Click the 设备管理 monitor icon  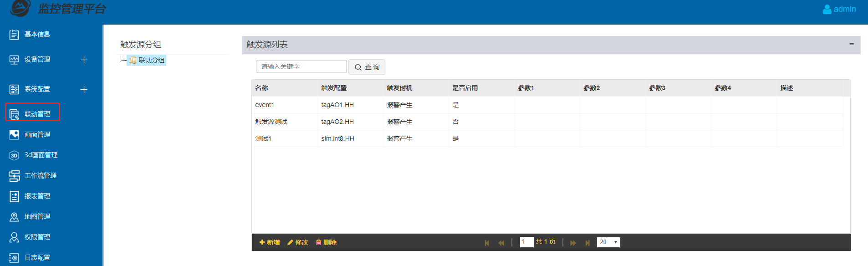click(14, 60)
